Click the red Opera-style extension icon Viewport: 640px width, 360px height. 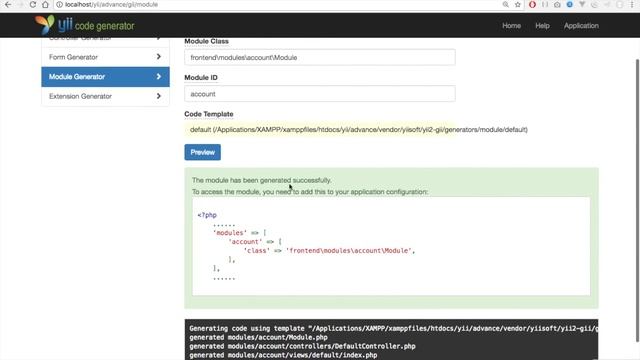(x=532, y=4)
